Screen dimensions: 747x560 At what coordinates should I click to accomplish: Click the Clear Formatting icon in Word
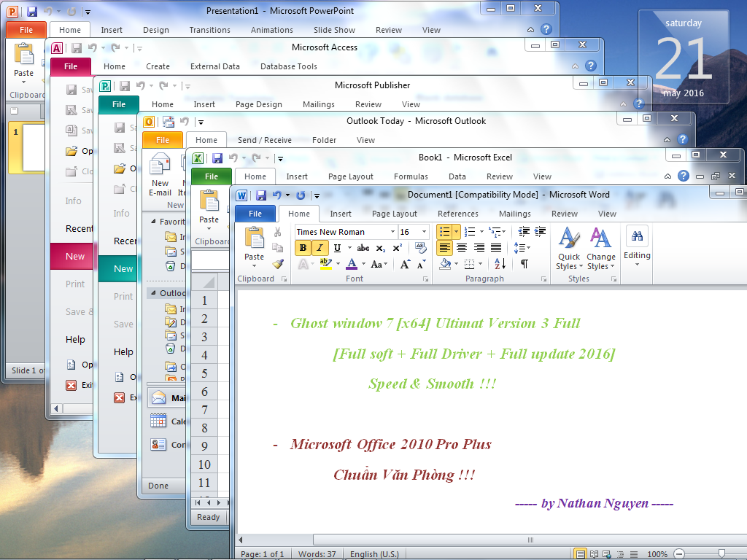[420, 248]
